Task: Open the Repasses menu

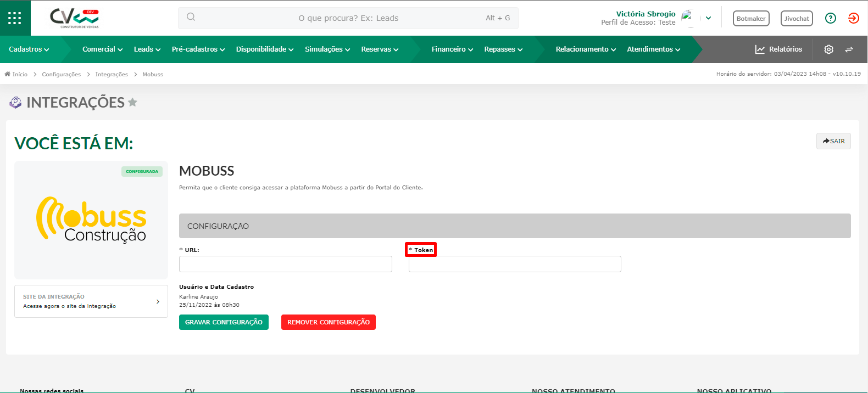Action: pos(503,49)
